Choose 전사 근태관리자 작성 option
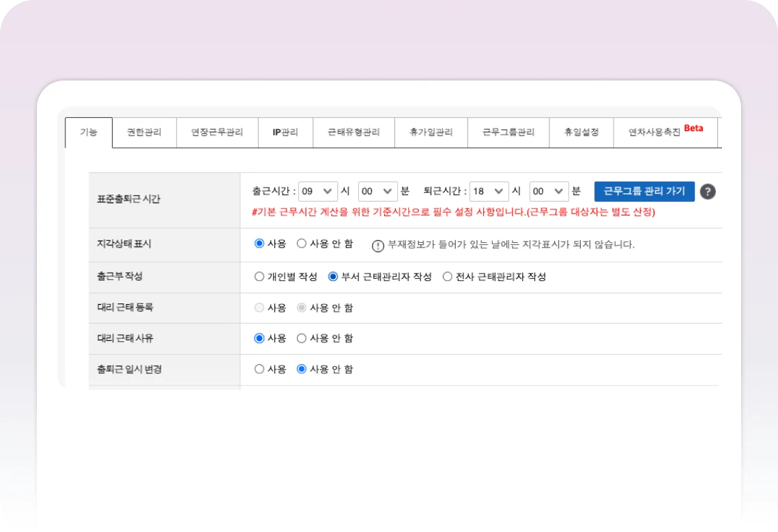 pos(448,277)
